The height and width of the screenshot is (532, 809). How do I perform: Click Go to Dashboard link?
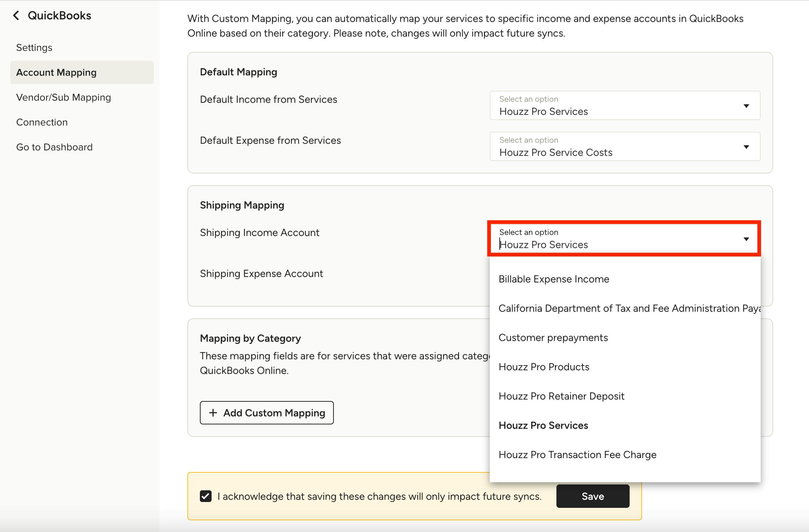point(55,147)
